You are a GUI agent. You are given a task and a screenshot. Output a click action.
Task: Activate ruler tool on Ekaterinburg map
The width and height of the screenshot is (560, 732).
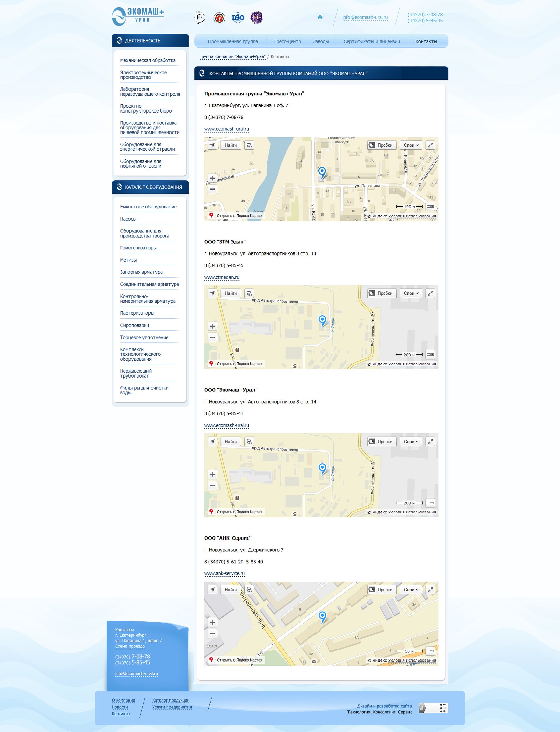(430, 206)
